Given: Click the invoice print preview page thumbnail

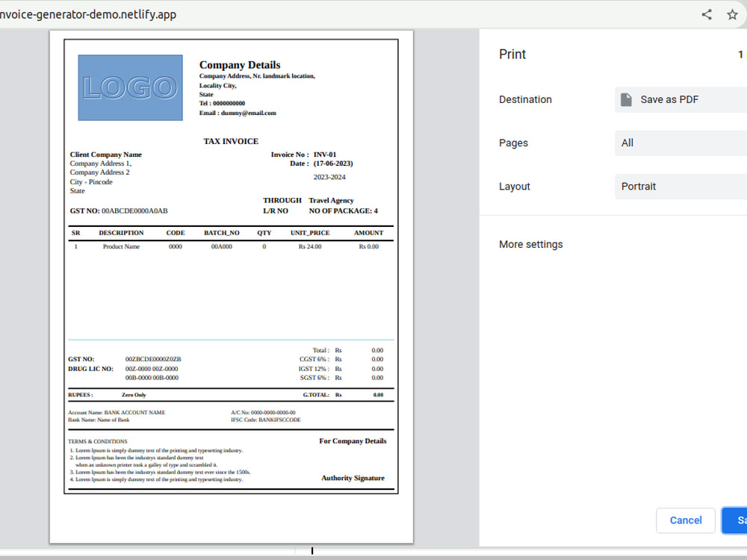Looking at the screenshot, I should pyautogui.click(x=231, y=287).
